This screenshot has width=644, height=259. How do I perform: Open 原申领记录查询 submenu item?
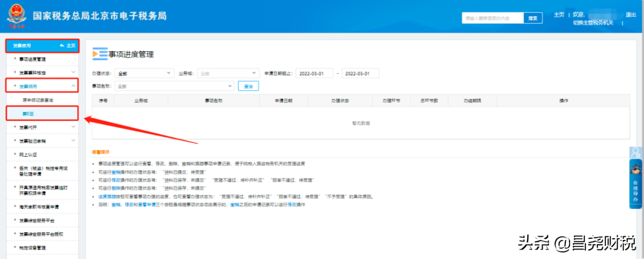pos(38,100)
